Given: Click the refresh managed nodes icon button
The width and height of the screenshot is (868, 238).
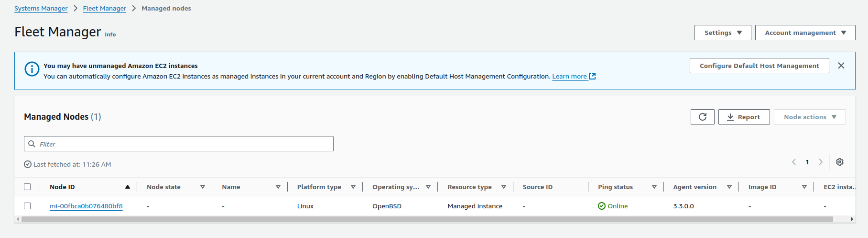Looking at the screenshot, I should coord(702,117).
